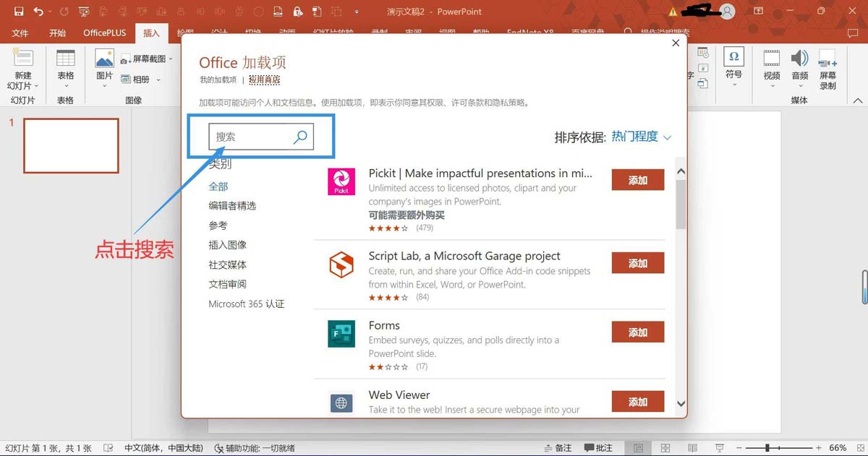The width and height of the screenshot is (868, 456).
Task: Save the presentation from quick access toolbar
Action: (x=19, y=12)
